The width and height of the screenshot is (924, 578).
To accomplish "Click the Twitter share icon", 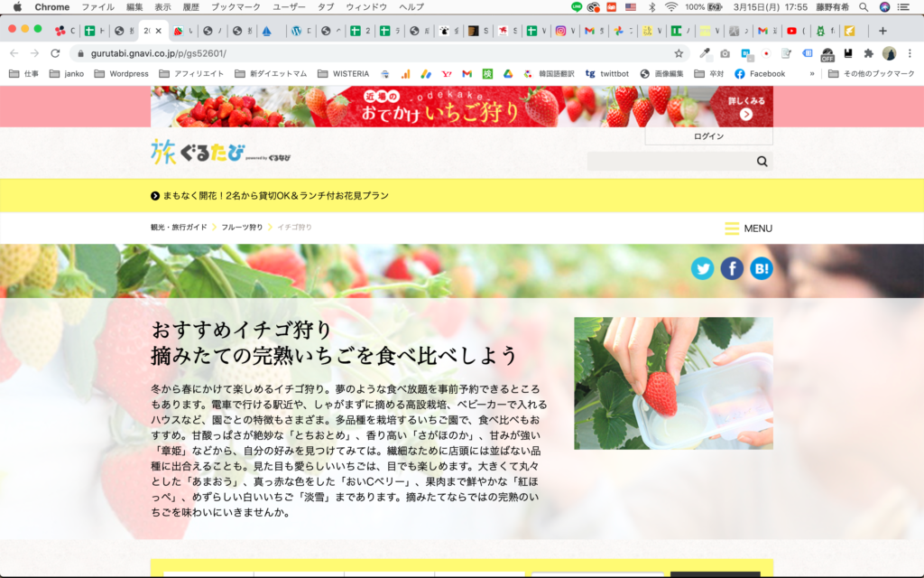I will [702, 268].
